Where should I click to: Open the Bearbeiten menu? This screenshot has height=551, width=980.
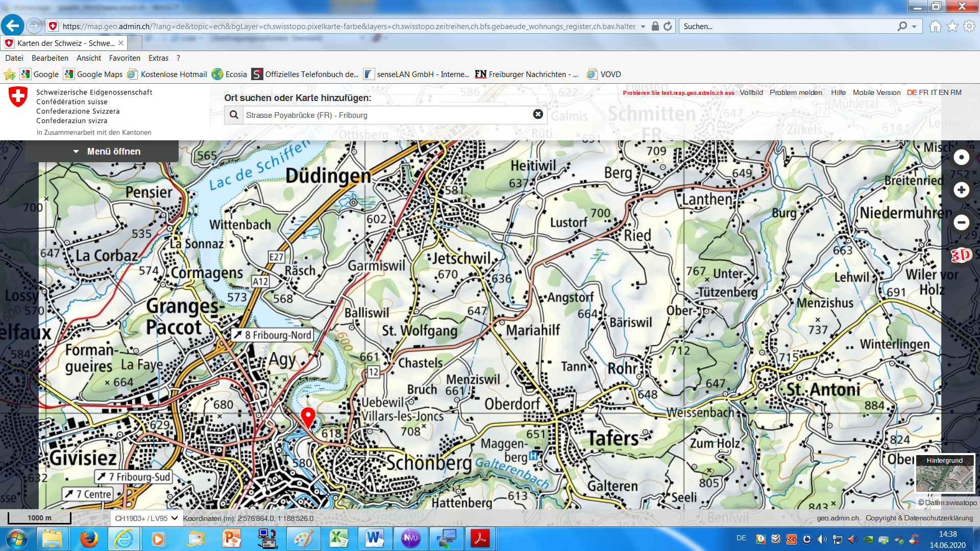pos(50,58)
